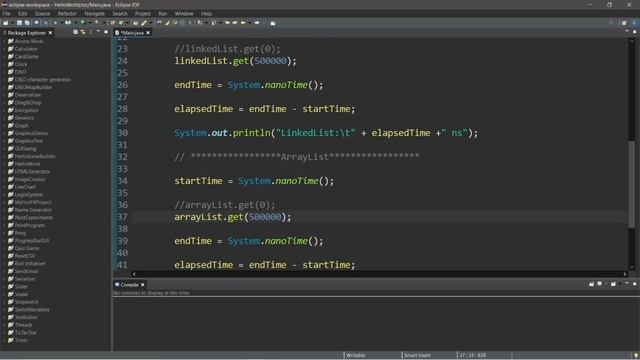Image resolution: width=640 pixels, height=360 pixels.
Task: Open the Project menu
Action: [x=142, y=13]
